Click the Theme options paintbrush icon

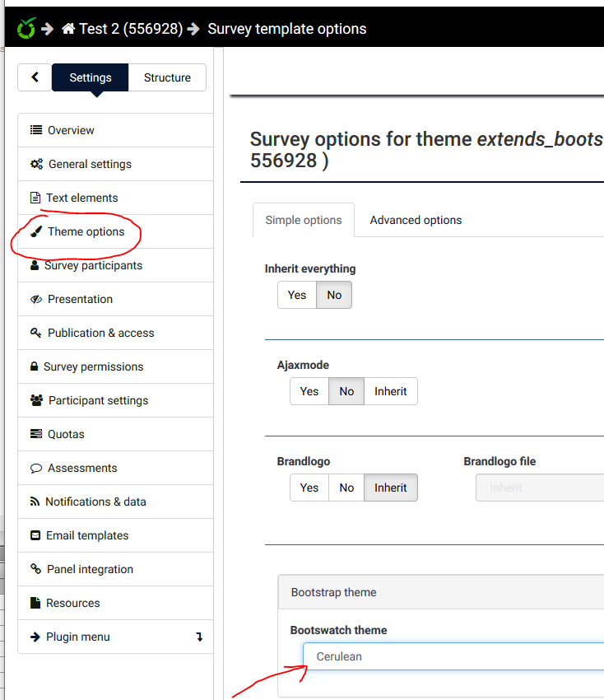pos(36,231)
